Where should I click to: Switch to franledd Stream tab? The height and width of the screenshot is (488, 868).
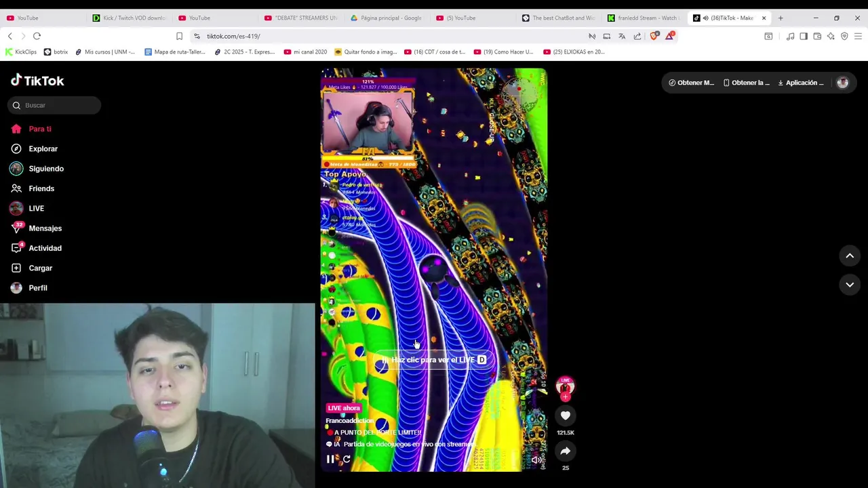pos(644,18)
